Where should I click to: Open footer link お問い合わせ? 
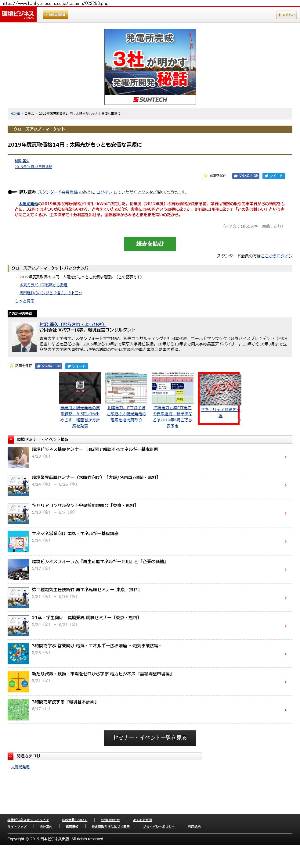[110, 820]
